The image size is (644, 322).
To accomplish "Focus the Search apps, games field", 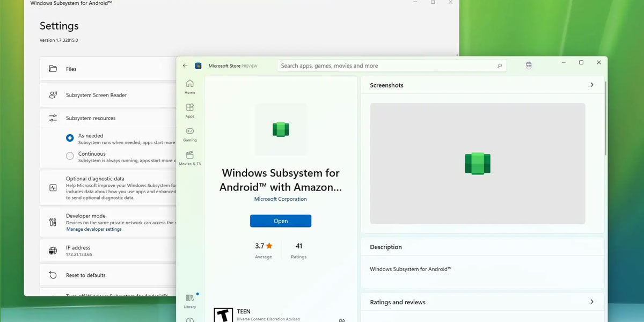I will [x=392, y=66].
